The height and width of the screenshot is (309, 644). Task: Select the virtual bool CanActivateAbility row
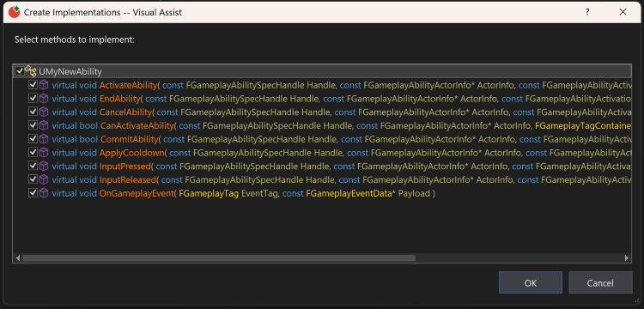pyautogui.click(x=322, y=125)
